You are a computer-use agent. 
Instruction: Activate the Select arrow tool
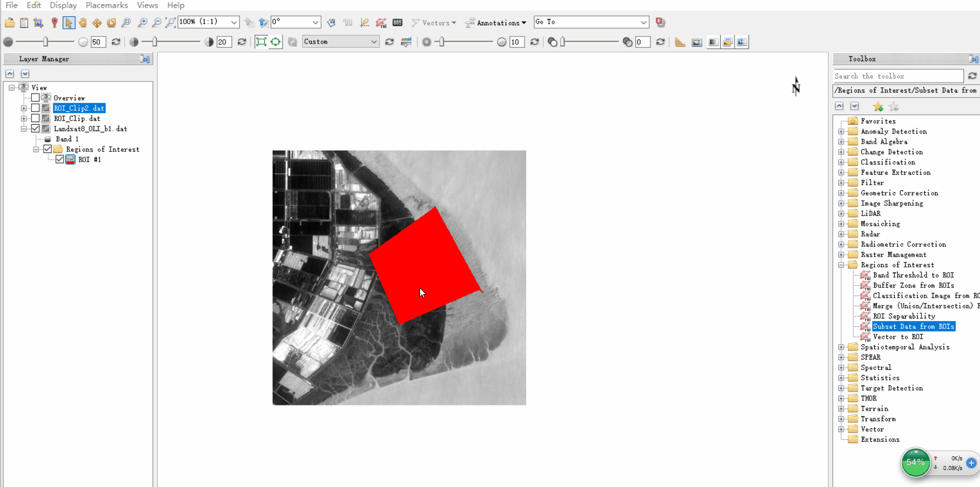tap(69, 23)
